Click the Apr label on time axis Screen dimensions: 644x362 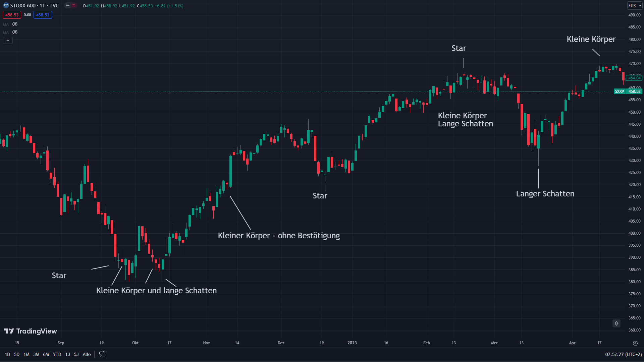click(572, 343)
